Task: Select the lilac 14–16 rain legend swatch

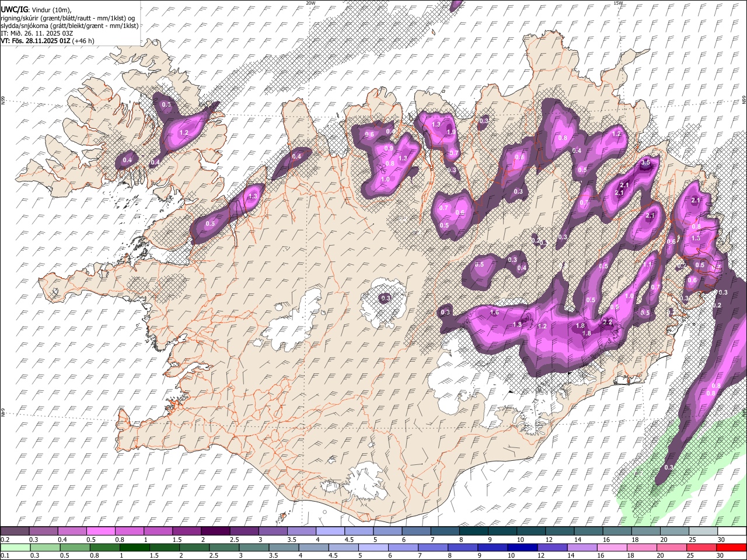Action: click(582, 547)
